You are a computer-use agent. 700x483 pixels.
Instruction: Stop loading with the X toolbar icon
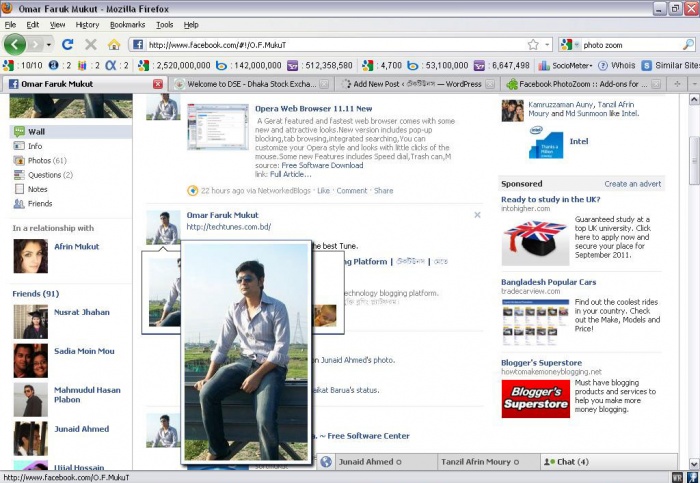(x=91, y=44)
